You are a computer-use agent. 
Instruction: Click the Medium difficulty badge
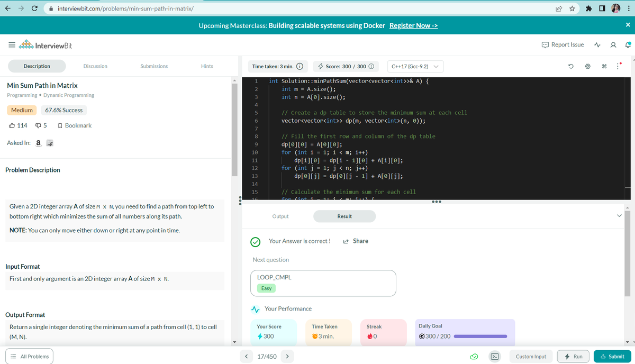point(22,110)
